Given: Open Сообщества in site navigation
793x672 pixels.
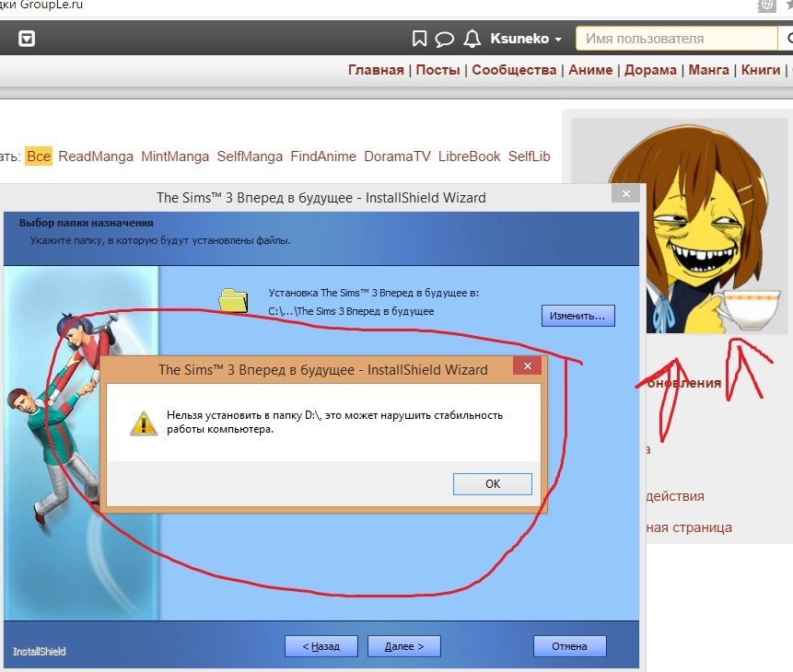Looking at the screenshot, I should (514, 70).
